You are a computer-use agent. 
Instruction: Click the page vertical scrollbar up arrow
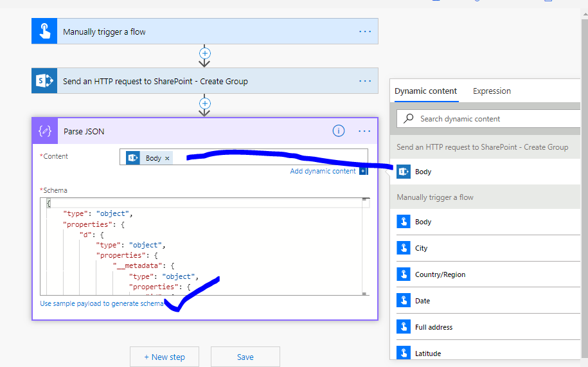click(x=585, y=14)
